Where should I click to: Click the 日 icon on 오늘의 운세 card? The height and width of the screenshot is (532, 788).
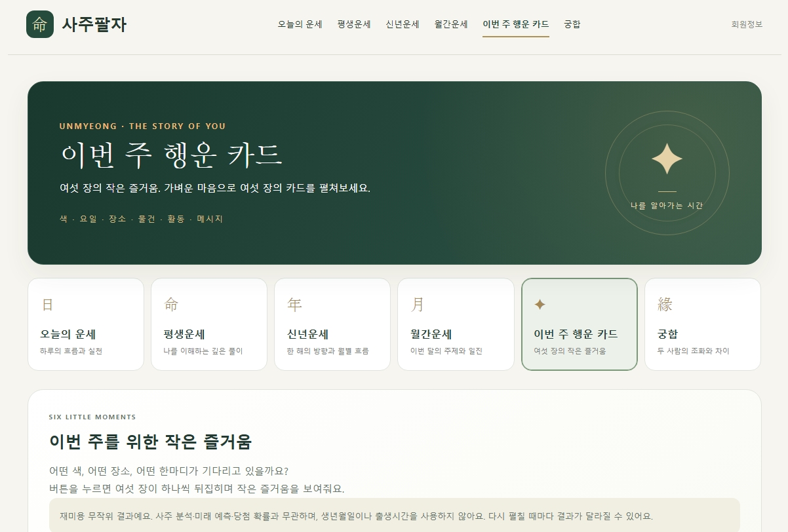(x=47, y=305)
